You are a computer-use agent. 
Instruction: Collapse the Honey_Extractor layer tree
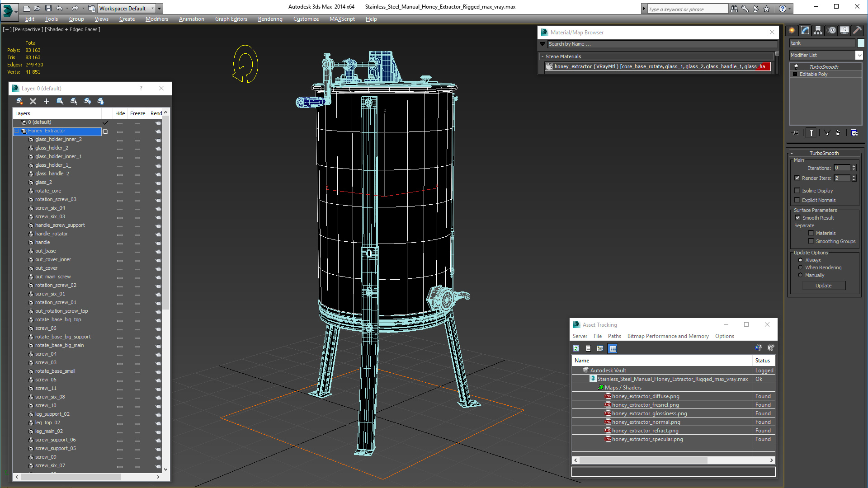pos(17,131)
